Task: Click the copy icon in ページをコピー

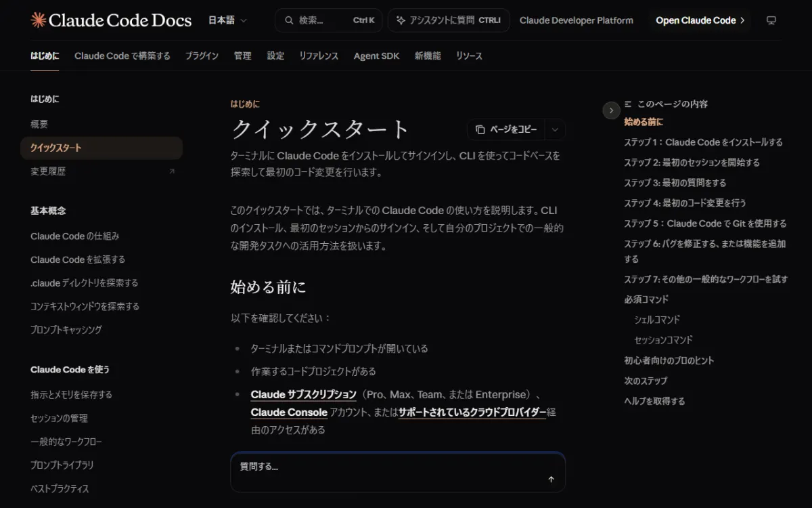Action: click(480, 129)
